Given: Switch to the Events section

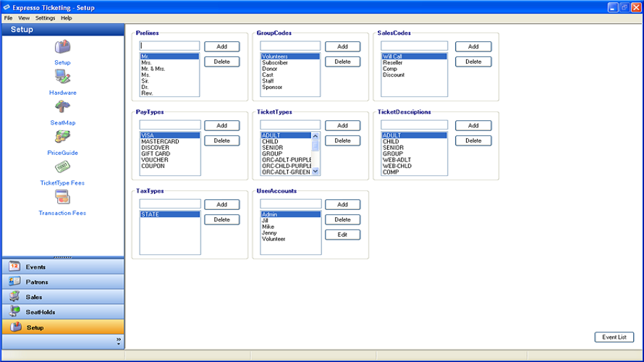Looking at the screenshot, I should 63,266.
